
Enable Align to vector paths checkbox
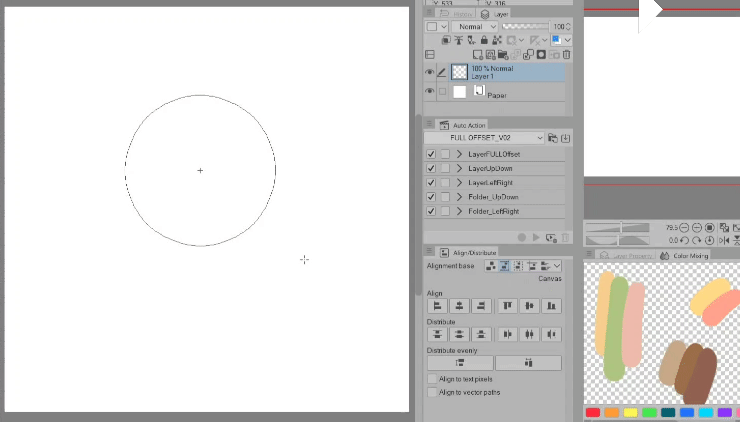[x=432, y=392]
